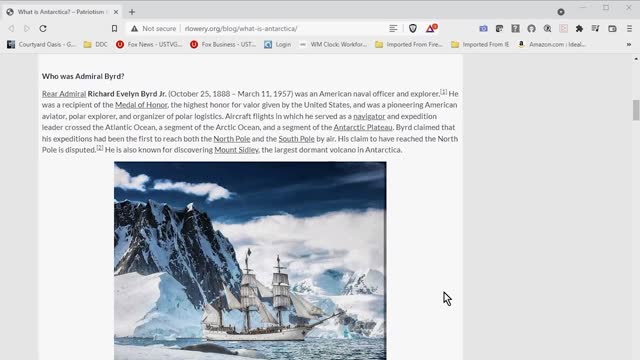Select the What is Antarctica tab
The height and width of the screenshot is (360, 640).
click(x=61, y=12)
